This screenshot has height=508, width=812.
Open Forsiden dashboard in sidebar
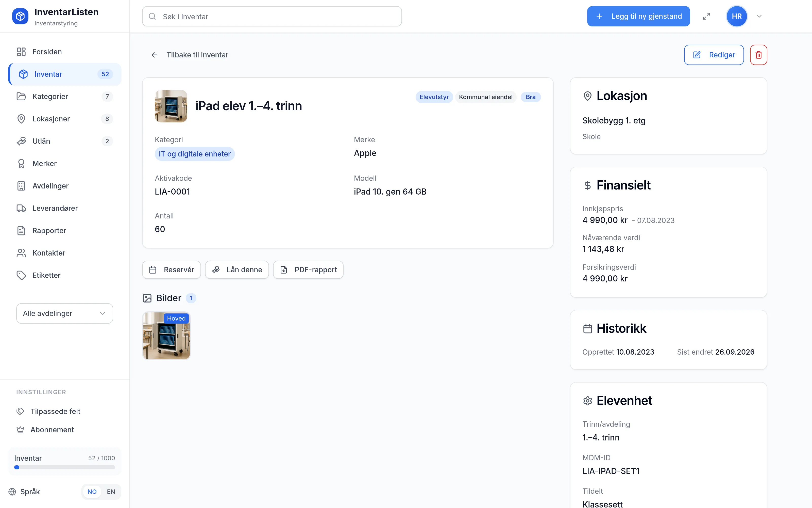point(65,52)
